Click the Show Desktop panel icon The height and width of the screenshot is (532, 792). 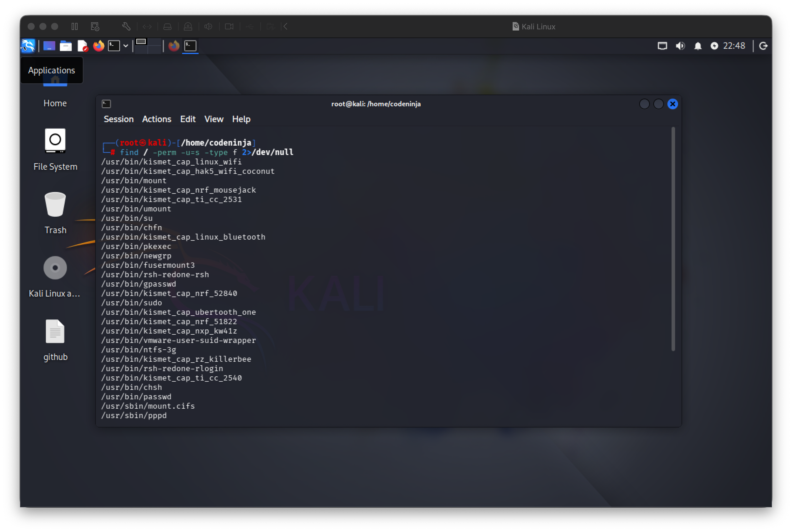tap(49, 46)
